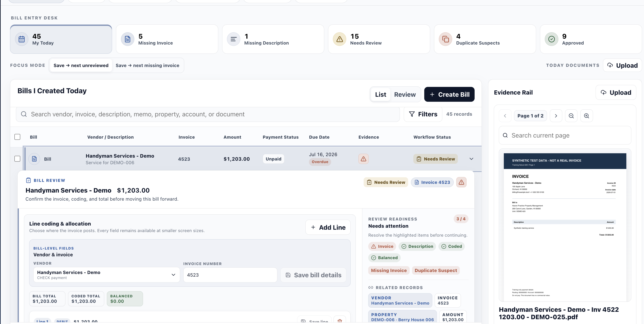Open the Approved queue card

[591, 39]
